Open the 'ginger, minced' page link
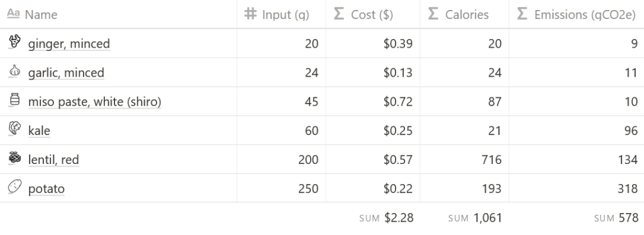The height and width of the screenshot is (235, 644). (69, 43)
